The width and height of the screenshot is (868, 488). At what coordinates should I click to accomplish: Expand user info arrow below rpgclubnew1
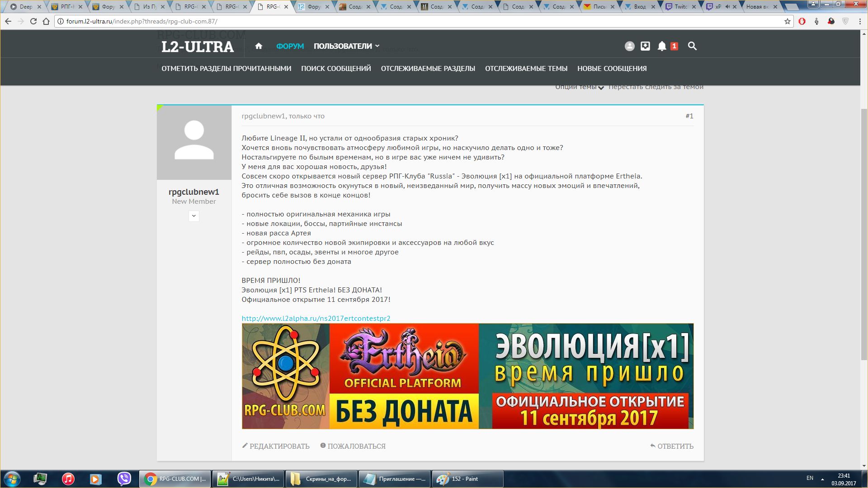[193, 216]
